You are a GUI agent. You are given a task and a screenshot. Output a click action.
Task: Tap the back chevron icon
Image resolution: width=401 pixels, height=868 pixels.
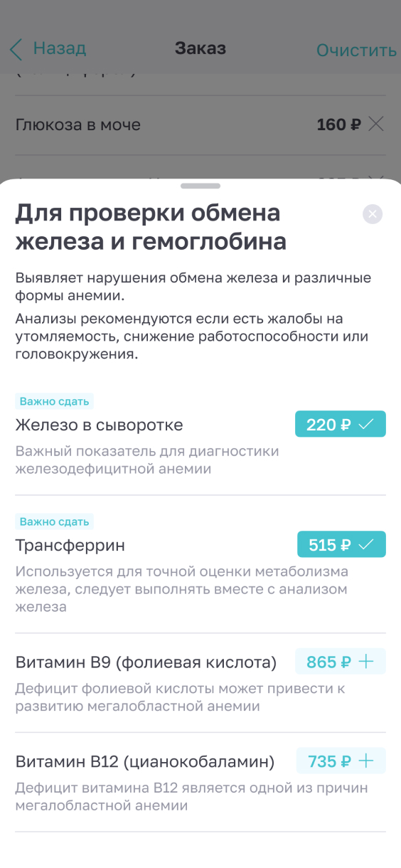[16, 49]
